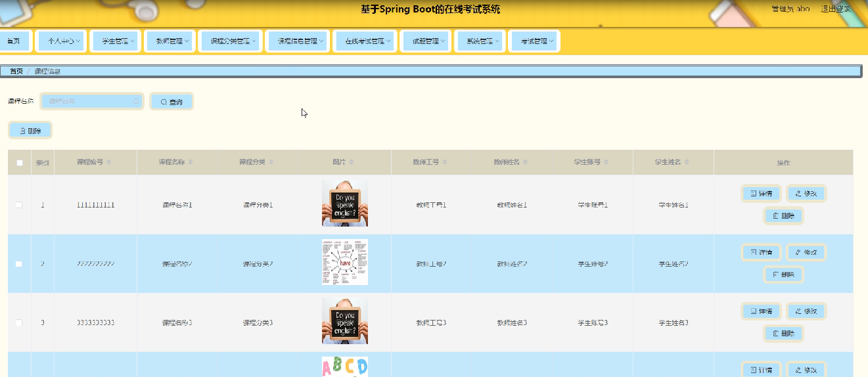Focus the 课程名称 search input field
This screenshot has width=868, height=377.
92,101
